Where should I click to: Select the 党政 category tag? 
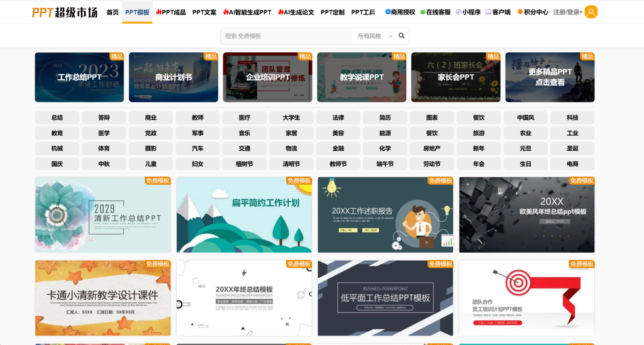click(x=151, y=133)
